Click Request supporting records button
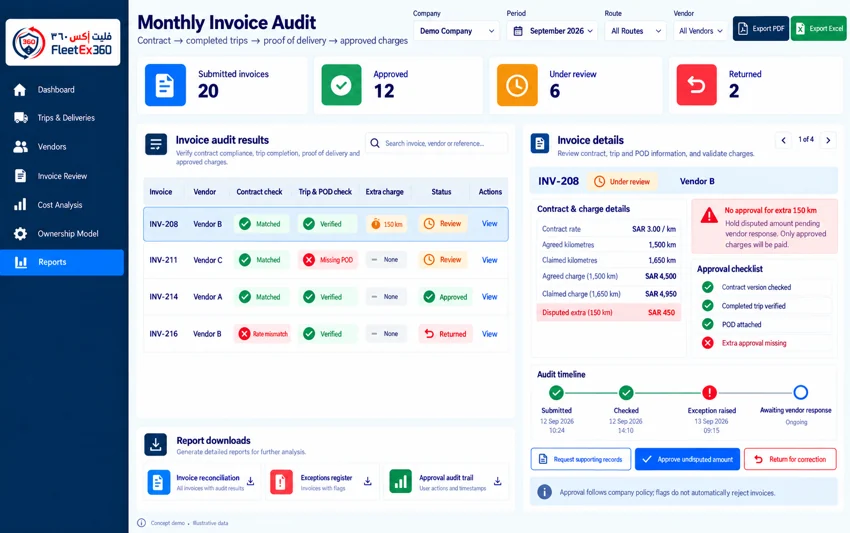This screenshot has width=850, height=533. tap(581, 459)
